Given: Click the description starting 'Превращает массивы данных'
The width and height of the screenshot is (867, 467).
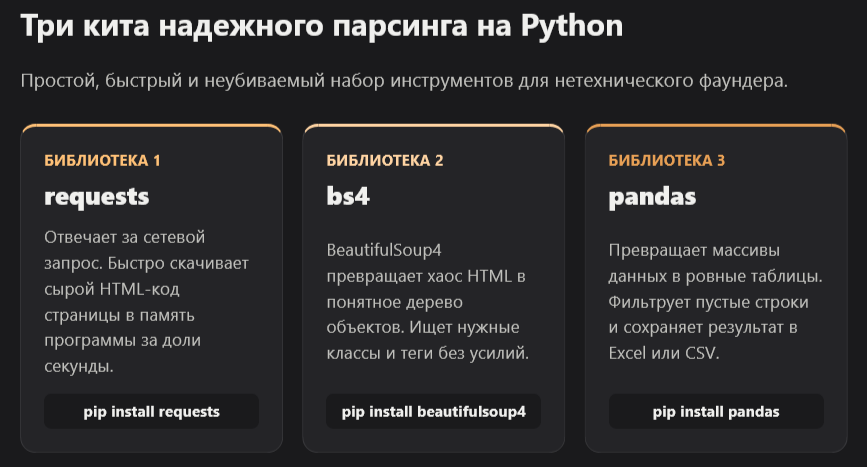Looking at the screenshot, I should coord(715,302).
